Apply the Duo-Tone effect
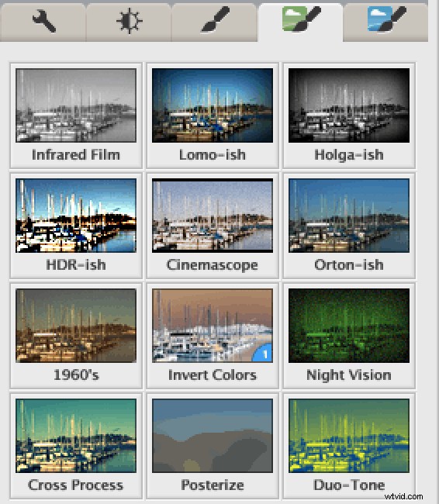Image resolution: width=439 pixels, height=504 pixels. pos(349,446)
